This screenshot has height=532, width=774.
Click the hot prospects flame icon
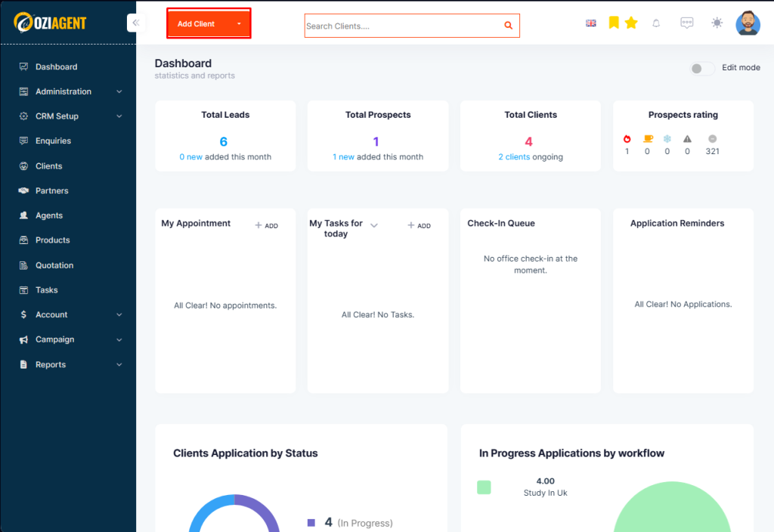(x=627, y=139)
